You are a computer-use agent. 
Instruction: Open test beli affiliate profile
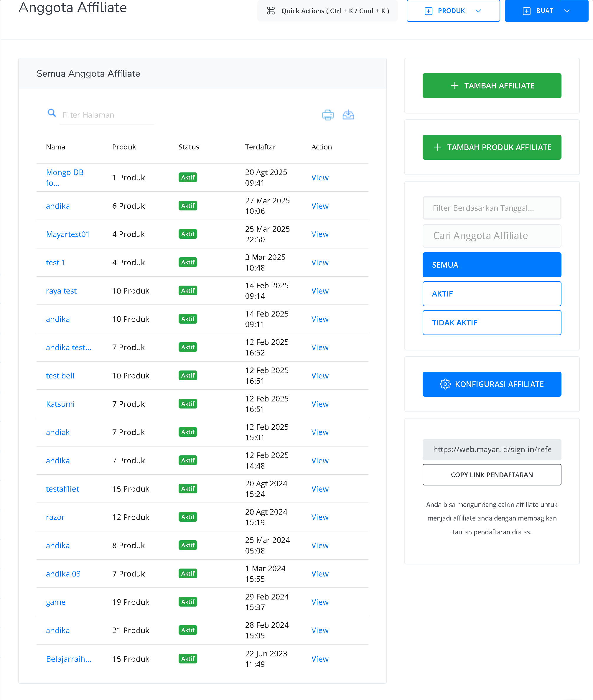pyautogui.click(x=60, y=375)
